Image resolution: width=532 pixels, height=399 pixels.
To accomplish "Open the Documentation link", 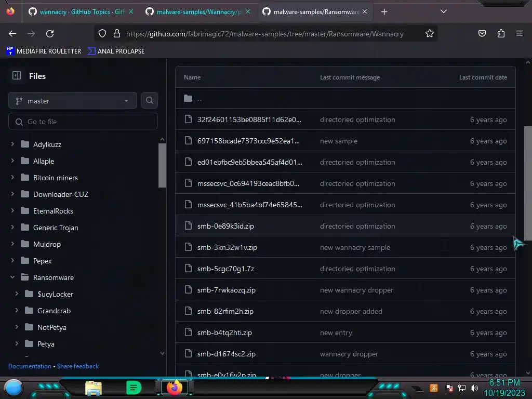I will pos(30,366).
